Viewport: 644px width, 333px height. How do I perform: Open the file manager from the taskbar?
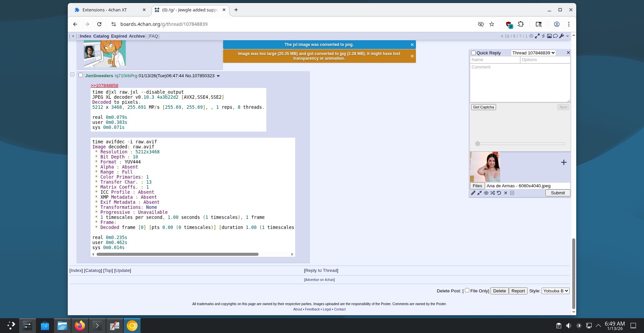click(62, 326)
